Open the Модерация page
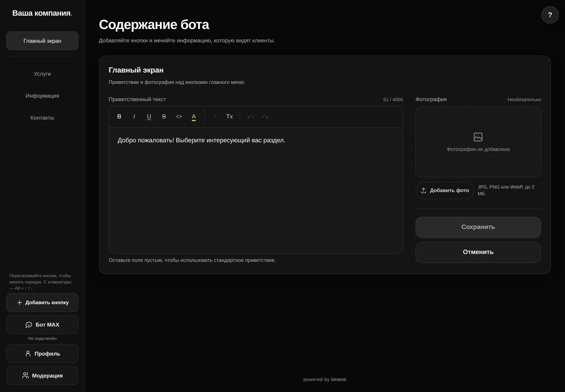 click(x=42, y=376)
